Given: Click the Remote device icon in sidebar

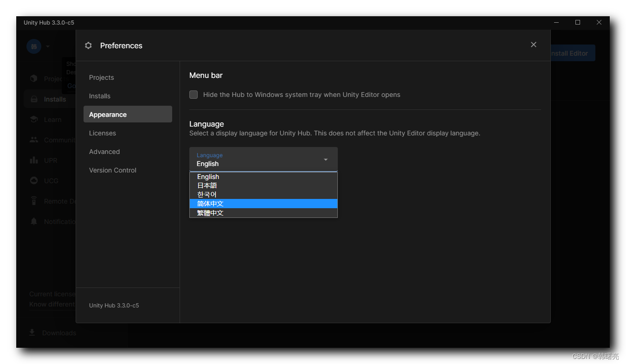Looking at the screenshot, I should [x=34, y=201].
